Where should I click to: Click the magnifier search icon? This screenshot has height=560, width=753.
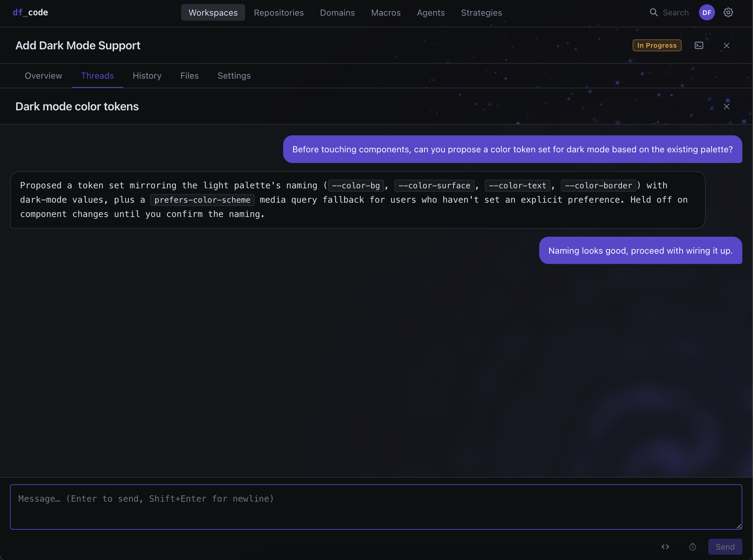click(654, 13)
